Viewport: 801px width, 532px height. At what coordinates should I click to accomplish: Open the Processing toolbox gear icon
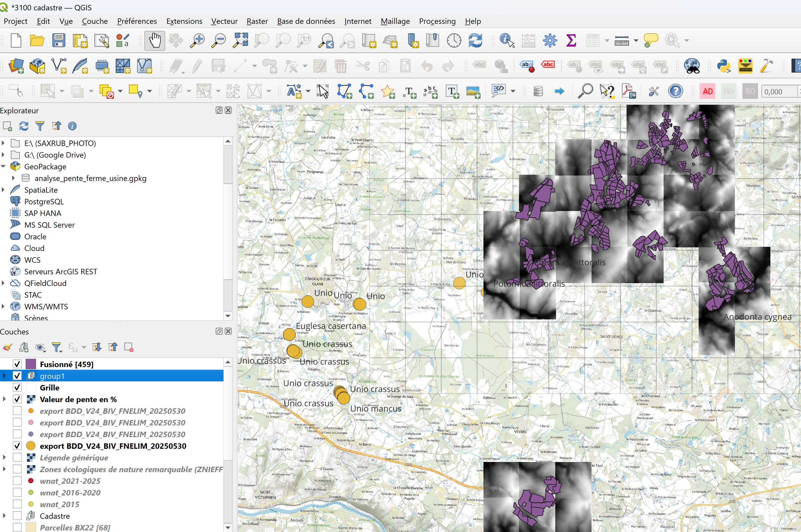tap(550, 40)
